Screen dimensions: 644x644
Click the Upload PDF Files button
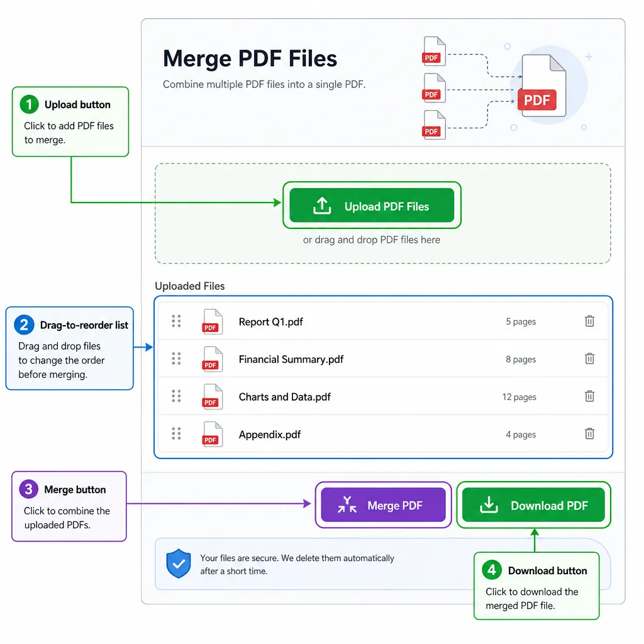click(x=372, y=205)
